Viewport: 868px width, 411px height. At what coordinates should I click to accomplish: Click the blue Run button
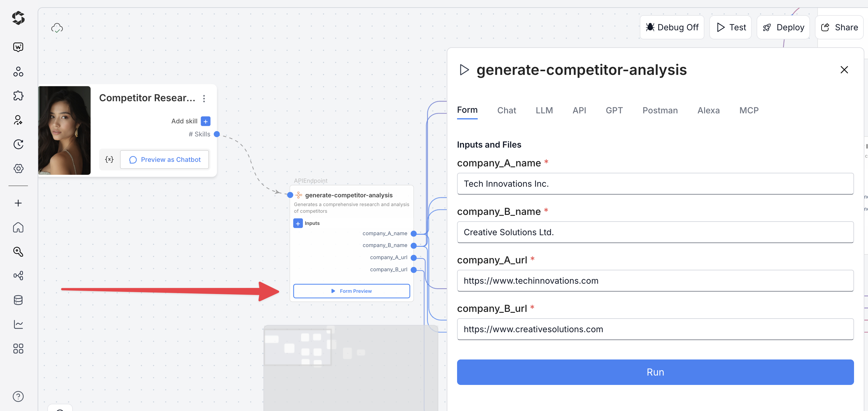click(x=655, y=372)
